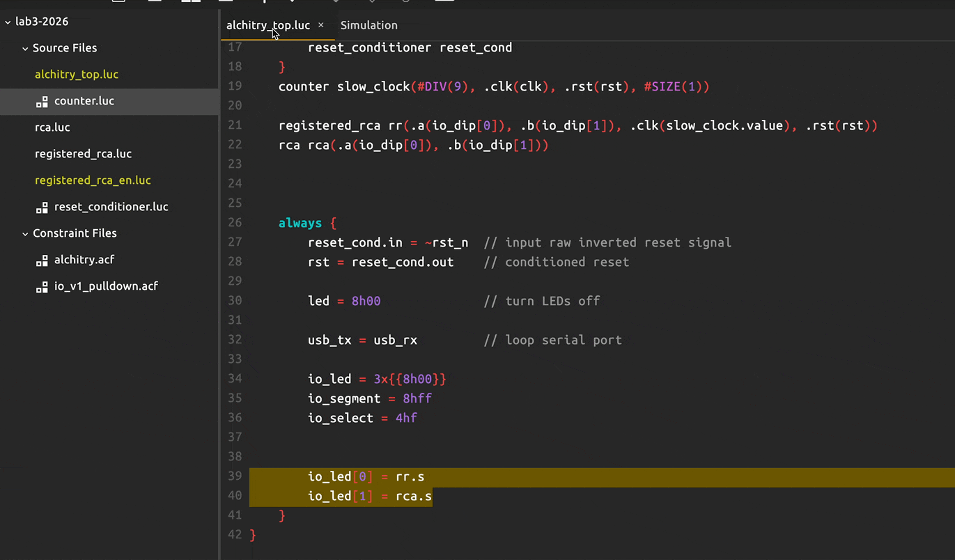
Task: Click the 'led = 8h00' code line
Action: point(344,301)
